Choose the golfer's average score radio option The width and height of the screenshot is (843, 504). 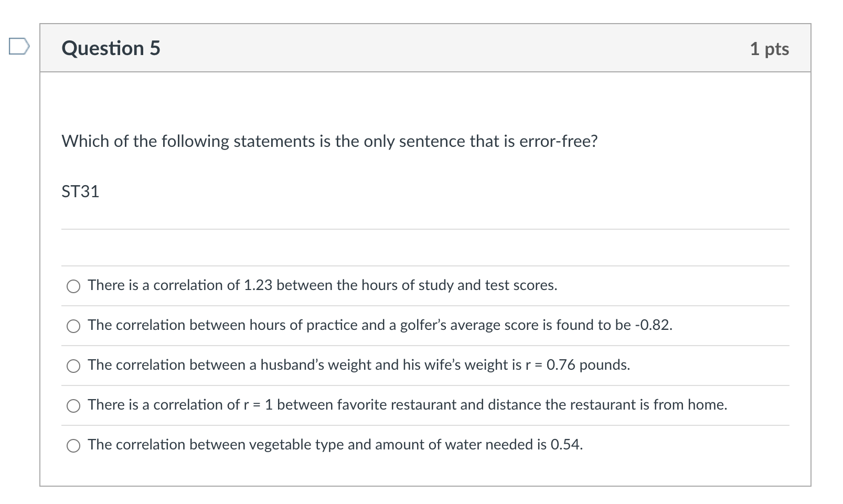click(73, 326)
